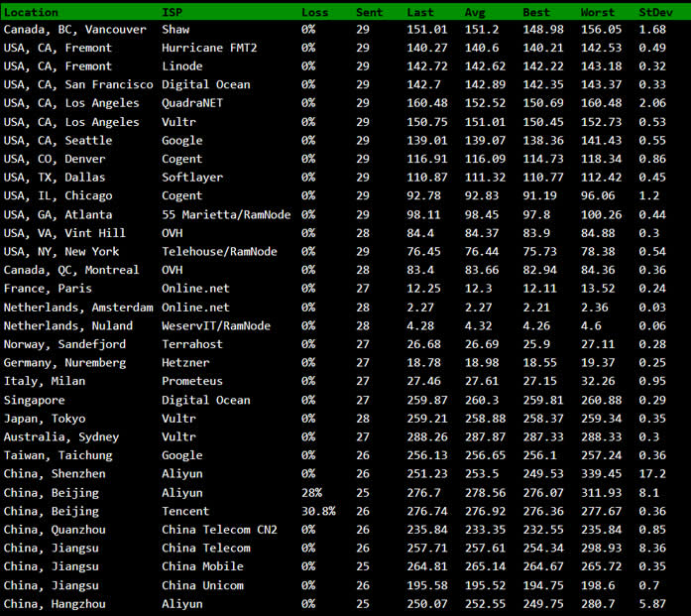Click the StDev column header
This screenshot has height=616, width=691.
[x=655, y=12]
